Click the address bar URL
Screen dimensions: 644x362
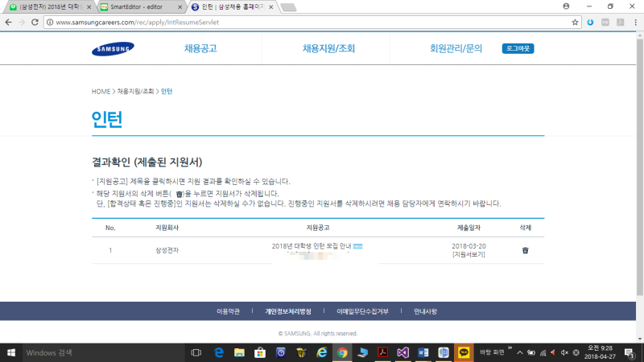[x=137, y=23]
